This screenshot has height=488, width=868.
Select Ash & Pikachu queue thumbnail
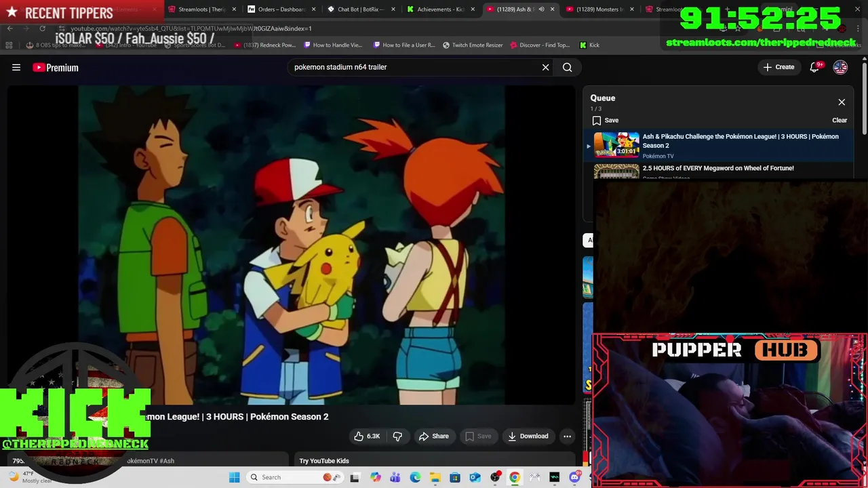coord(616,144)
